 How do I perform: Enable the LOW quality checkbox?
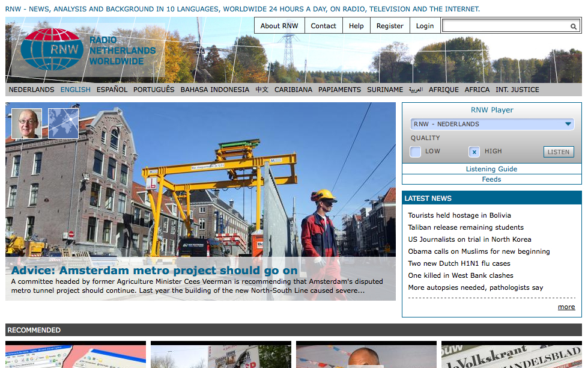click(x=415, y=152)
